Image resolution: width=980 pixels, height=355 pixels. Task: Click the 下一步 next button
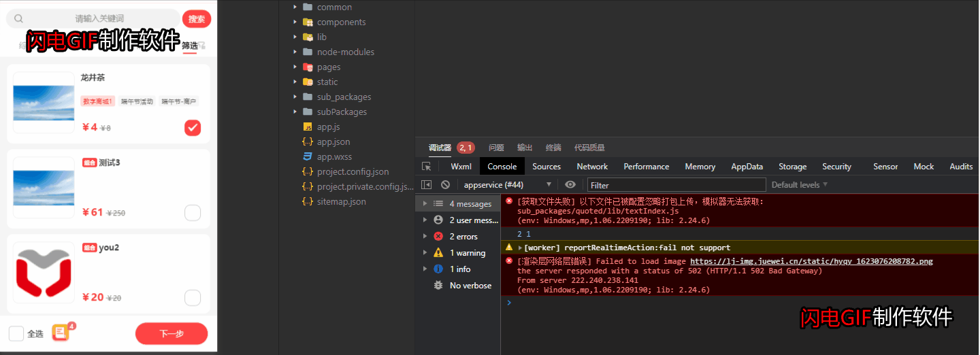click(x=171, y=334)
